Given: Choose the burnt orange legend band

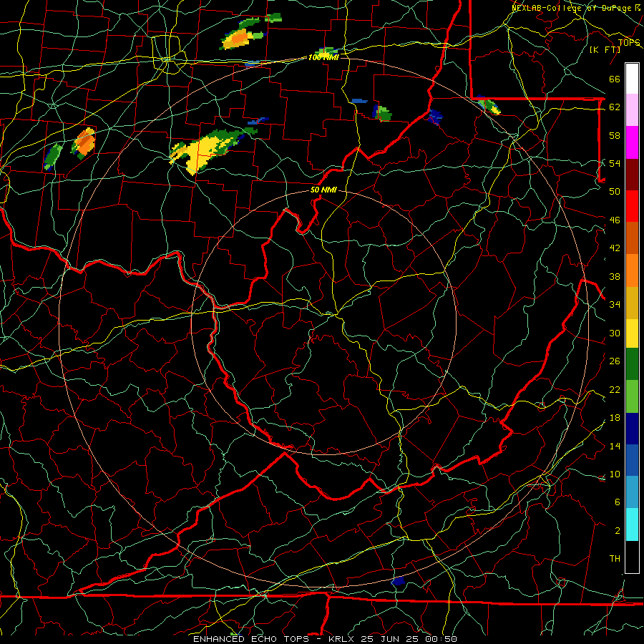Looking at the screenshot, I should (x=632, y=238).
